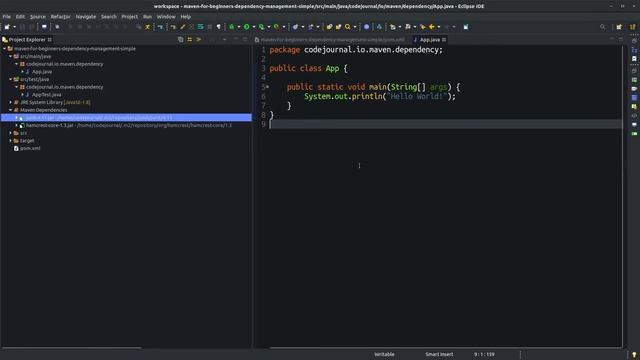Click the tip lightbulb in status bar
The height and width of the screenshot is (360, 640).
coord(634,355)
